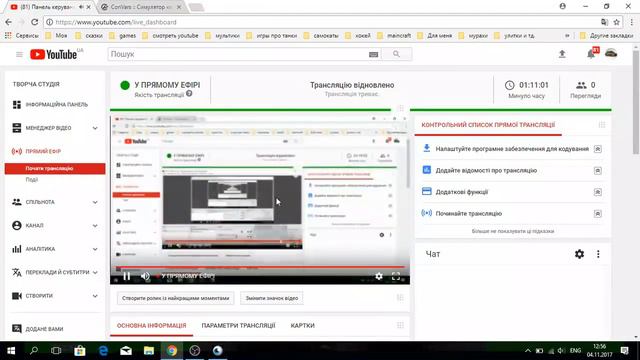
Task: Open the account avatar menu
Action: point(611,53)
